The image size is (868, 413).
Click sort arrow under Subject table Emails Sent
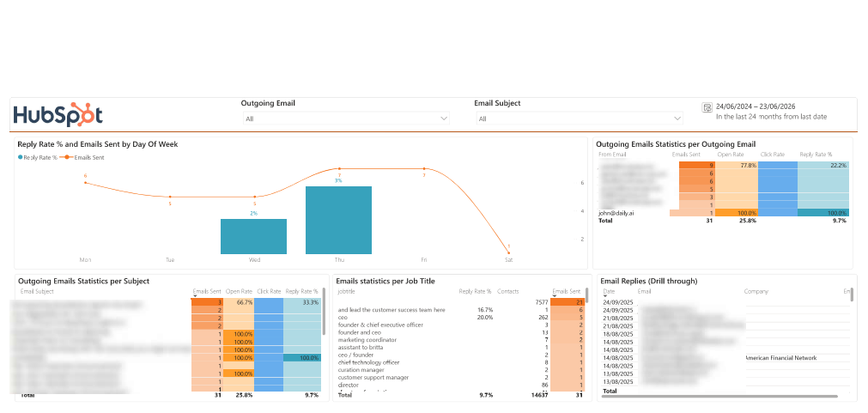(195, 296)
